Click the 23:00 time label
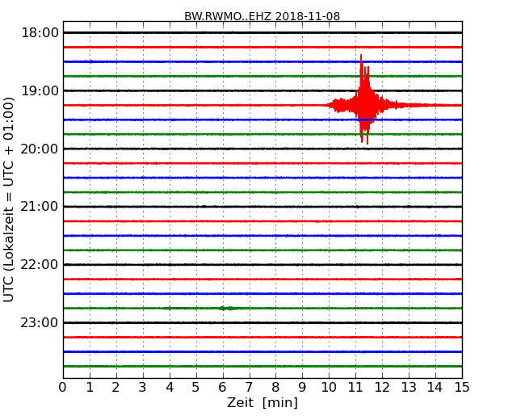Viewport: 525px width, 420px height. coord(40,322)
